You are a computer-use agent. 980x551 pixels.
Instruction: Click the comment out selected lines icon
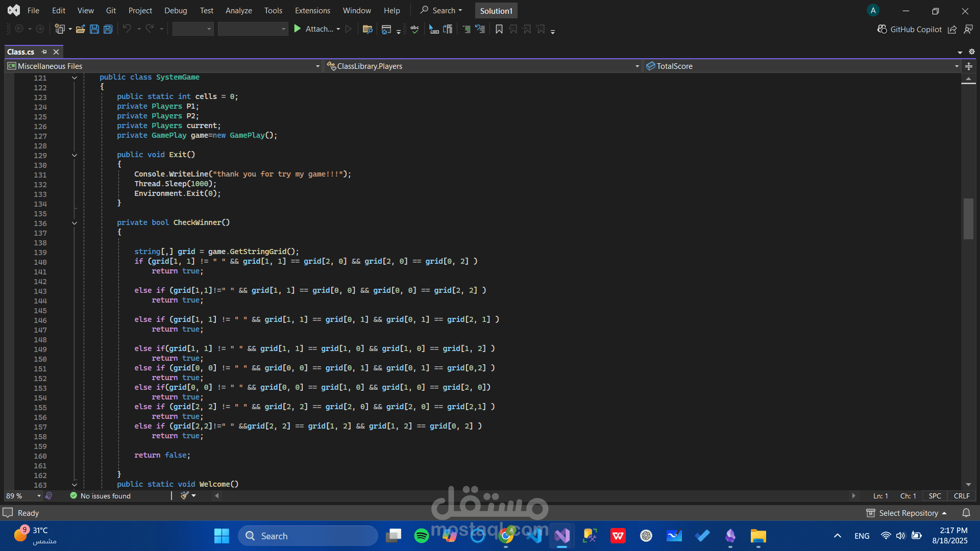(x=466, y=29)
